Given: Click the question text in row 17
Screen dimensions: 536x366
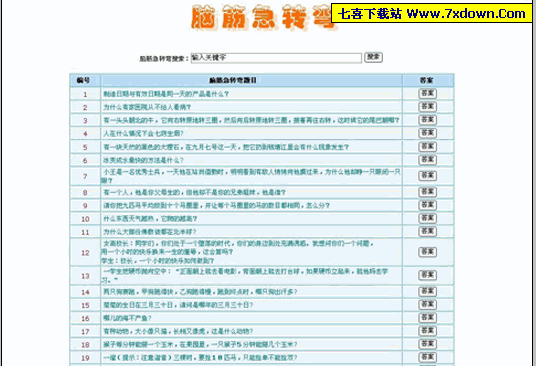Looking at the screenshot, I should (x=178, y=331).
